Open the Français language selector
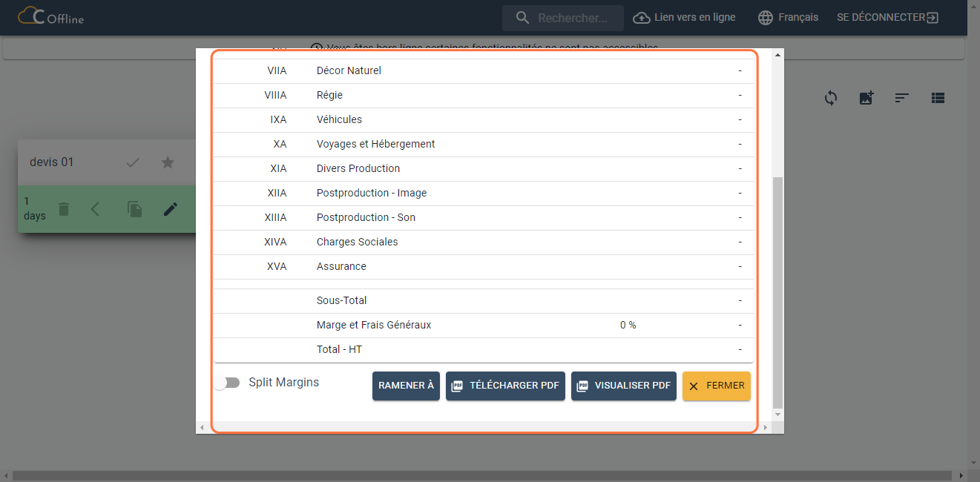Viewport: 980px width, 482px height. [788, 17]
